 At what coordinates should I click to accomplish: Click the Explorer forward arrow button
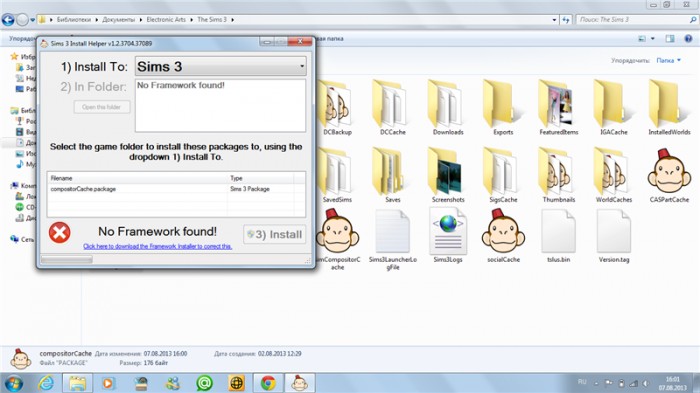point(22,20)
